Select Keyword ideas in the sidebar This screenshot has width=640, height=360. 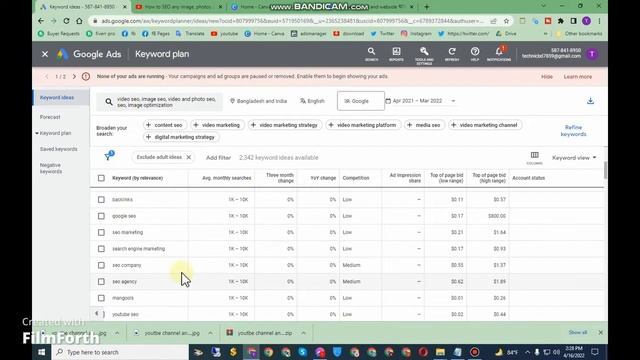pyautogui.click(x=61, y=98)
